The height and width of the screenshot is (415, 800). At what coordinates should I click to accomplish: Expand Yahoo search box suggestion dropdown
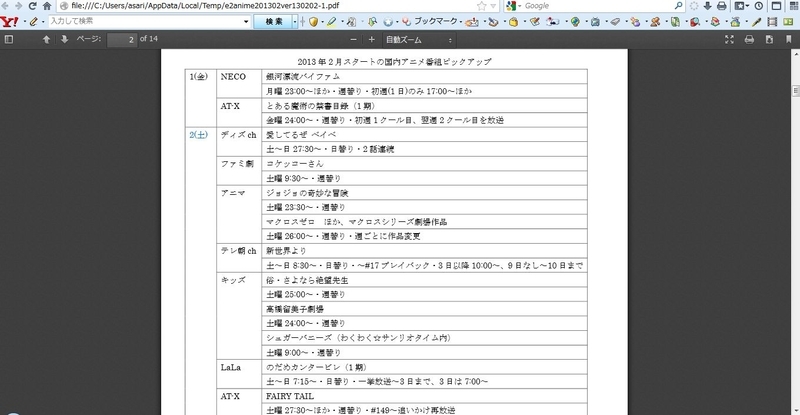coord(246,21)
